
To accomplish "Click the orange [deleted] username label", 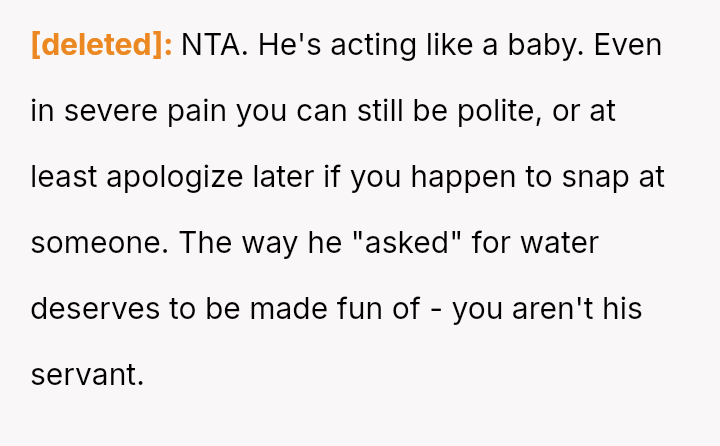I will coord(102,46).
